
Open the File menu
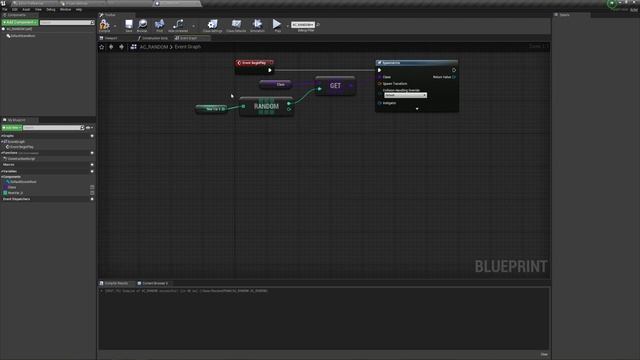[x=5, y=9]
